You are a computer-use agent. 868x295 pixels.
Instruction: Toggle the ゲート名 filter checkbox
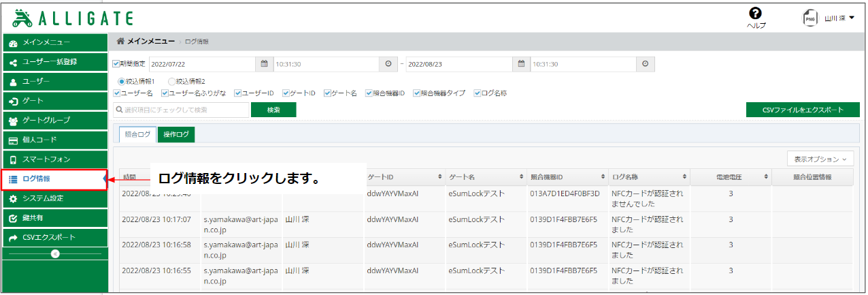point(327,93)
